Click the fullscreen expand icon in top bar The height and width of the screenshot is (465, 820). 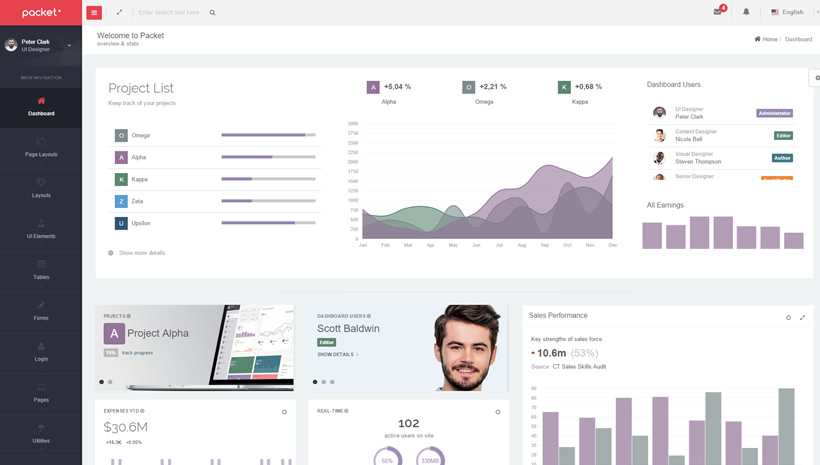119,12
